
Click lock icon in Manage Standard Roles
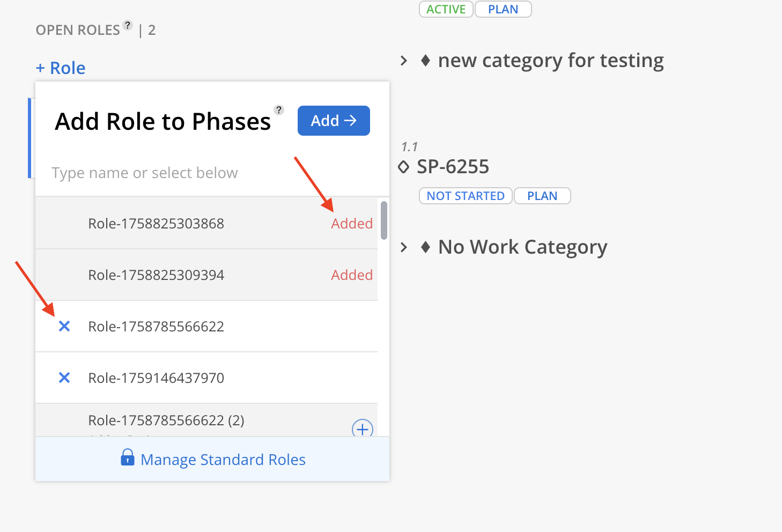click(128, 457)
